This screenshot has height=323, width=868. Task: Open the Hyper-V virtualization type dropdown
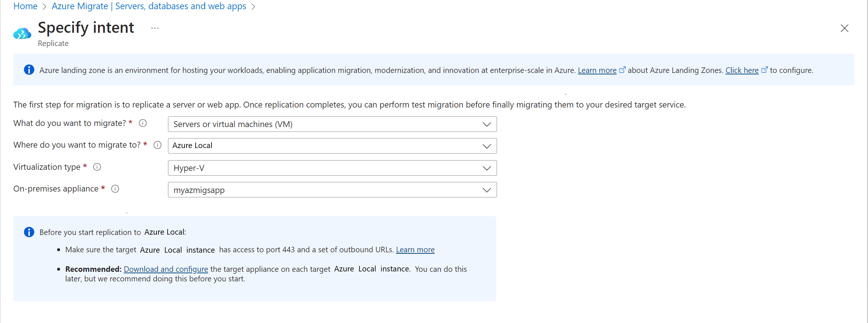tap(332, 168)
